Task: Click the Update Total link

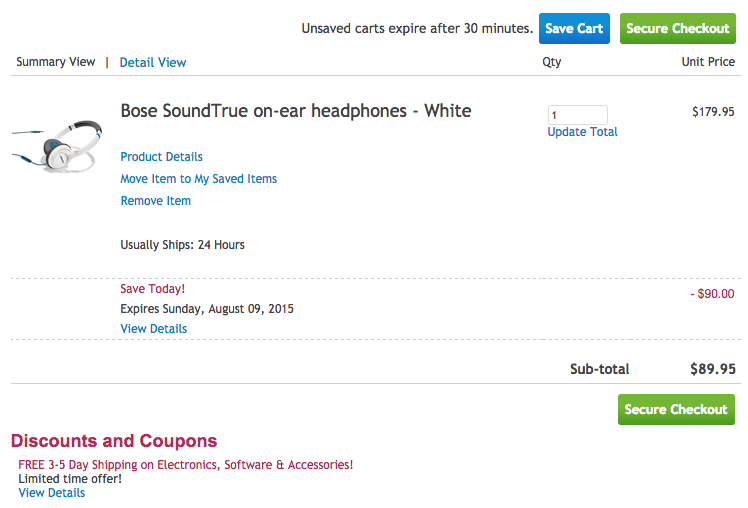Action: (x=582, y=132)
